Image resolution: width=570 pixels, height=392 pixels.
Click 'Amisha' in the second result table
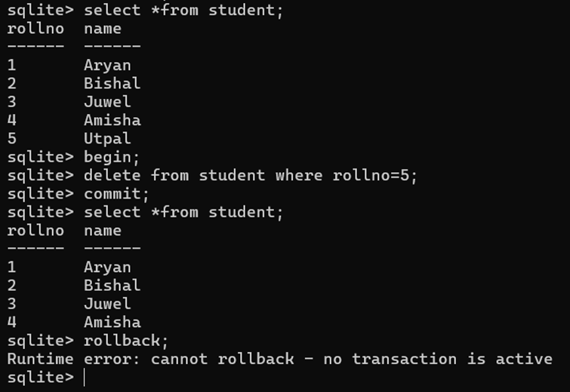(x=112, y=323)
